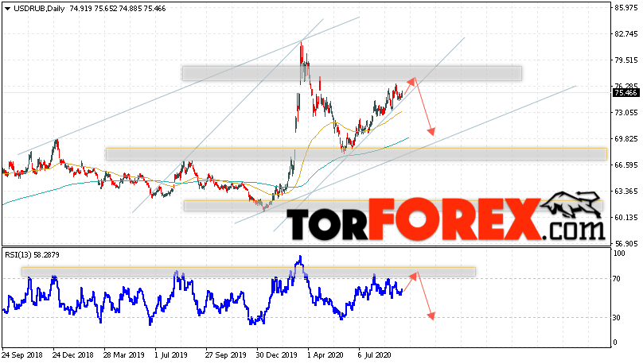Select the RSI 70 level label
The image size is (643, 364).
(x=617, y=279)
